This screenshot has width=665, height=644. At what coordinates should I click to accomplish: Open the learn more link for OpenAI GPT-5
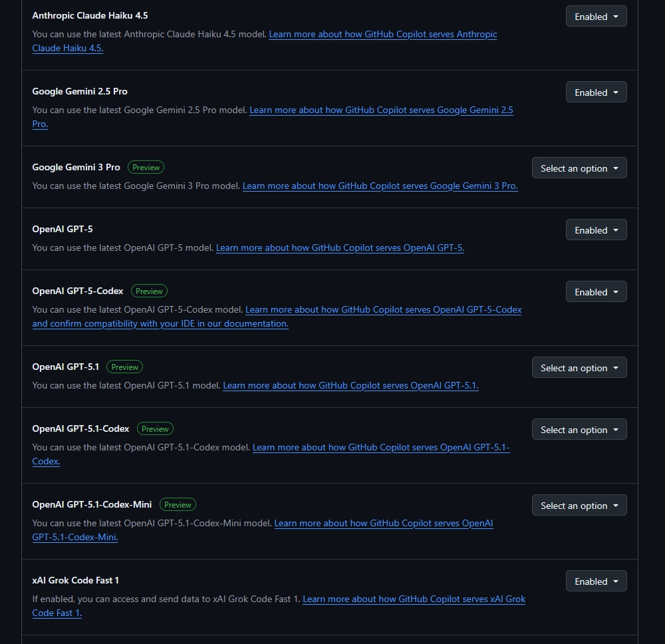[340, 248]
